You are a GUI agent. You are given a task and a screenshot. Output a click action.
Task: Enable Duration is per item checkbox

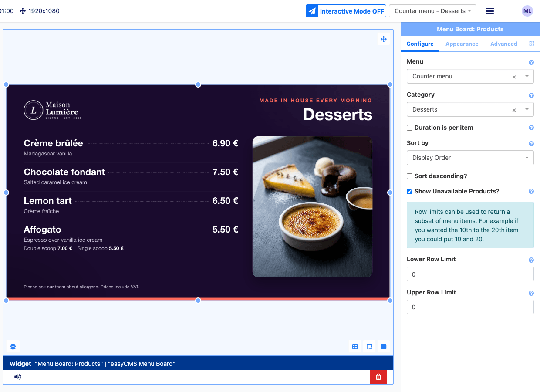pos(409,128)
